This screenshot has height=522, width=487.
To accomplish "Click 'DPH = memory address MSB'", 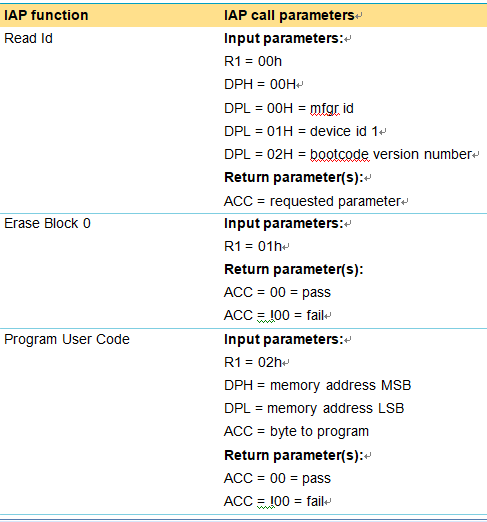I will (318, 385).
